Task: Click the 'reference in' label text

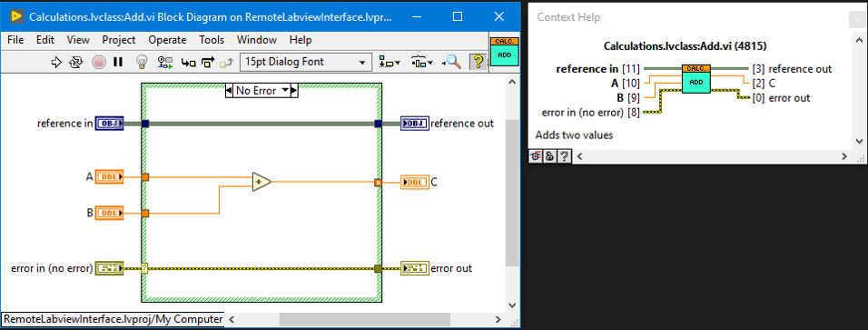Action: tap(65, 123)
